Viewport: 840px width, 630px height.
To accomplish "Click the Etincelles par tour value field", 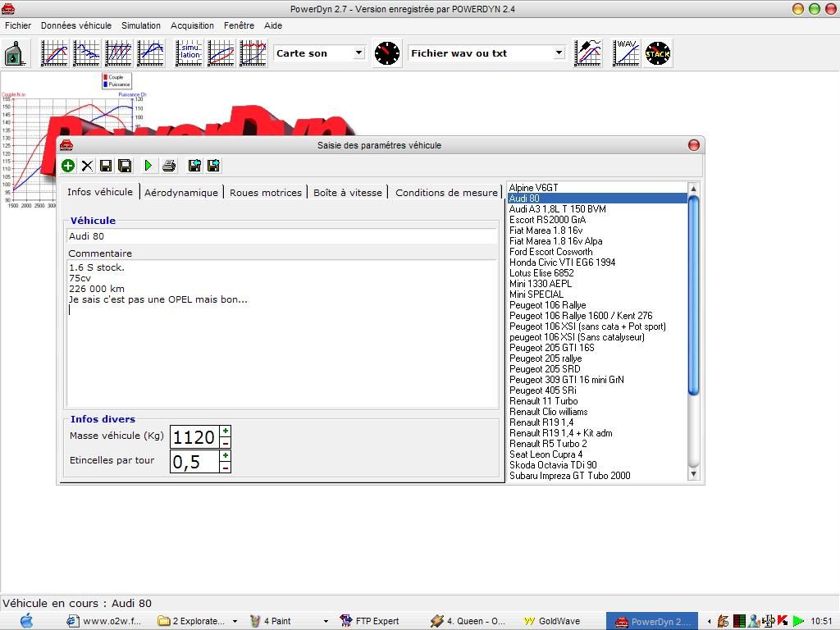I will tap(194, 461).
